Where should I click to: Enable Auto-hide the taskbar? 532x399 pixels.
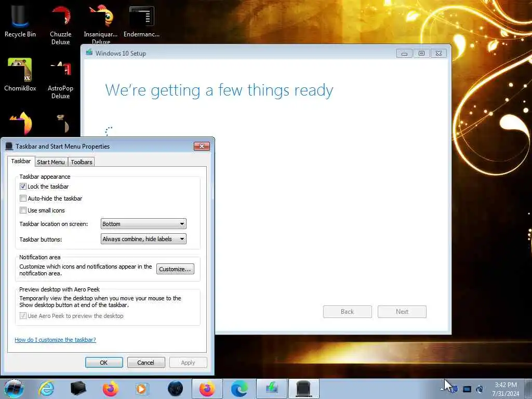click(23, 198)
